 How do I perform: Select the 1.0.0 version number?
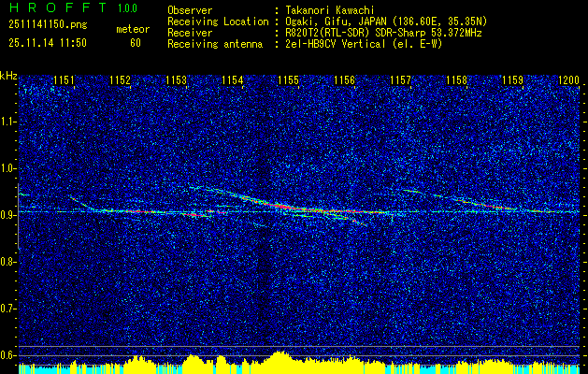pyautogui.click(x=130, y=8)
